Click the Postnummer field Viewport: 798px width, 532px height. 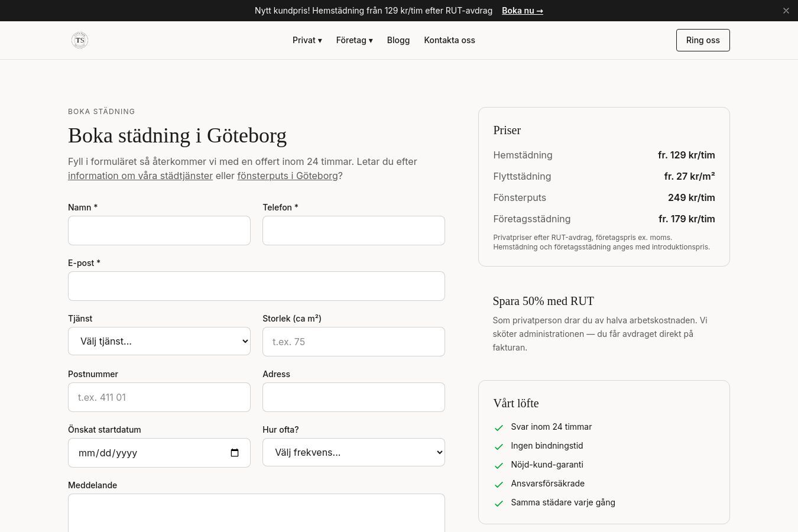point(159,397)
